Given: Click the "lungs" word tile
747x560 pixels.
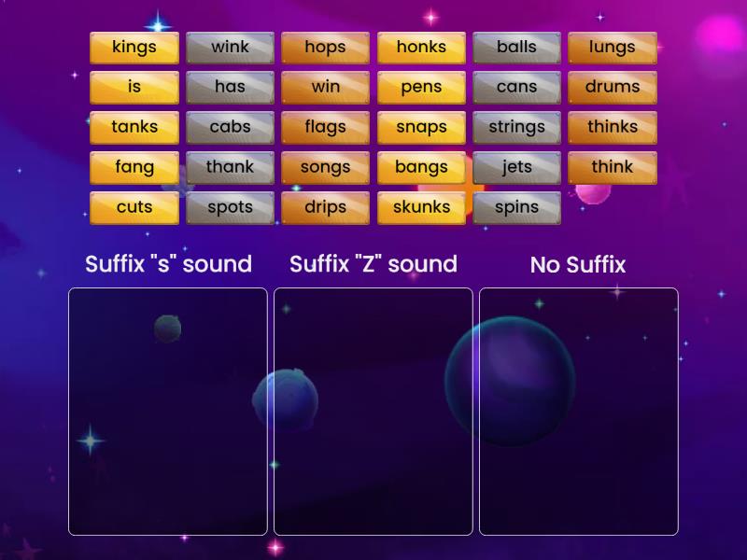Looking at the screenshot, I should tap(613, 47).
